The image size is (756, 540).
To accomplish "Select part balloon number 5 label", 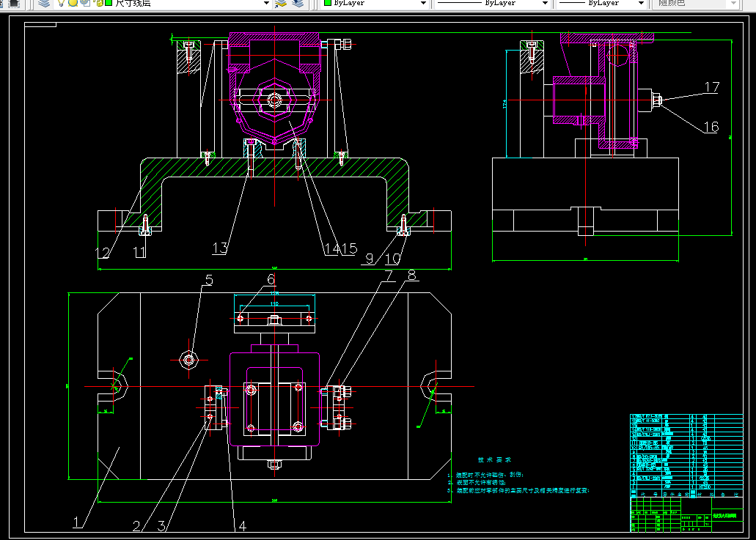I will pyautogui.click(x=209, y=280).
